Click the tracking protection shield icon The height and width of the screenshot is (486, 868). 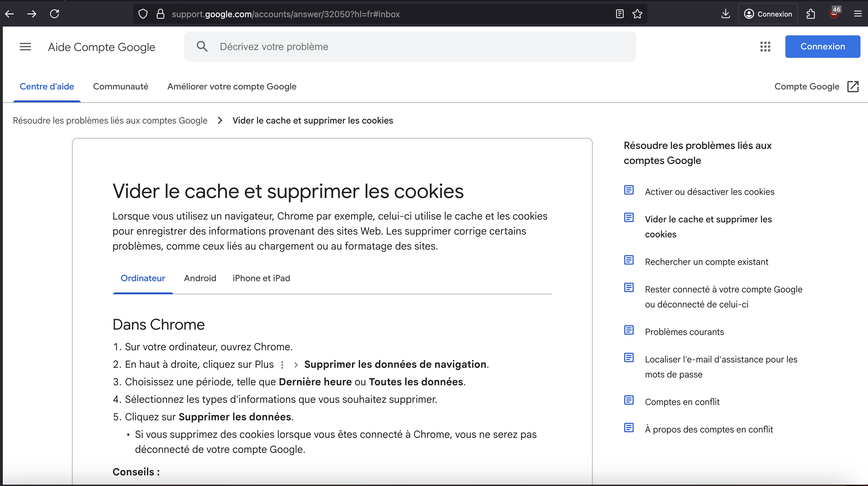(143, 14)
